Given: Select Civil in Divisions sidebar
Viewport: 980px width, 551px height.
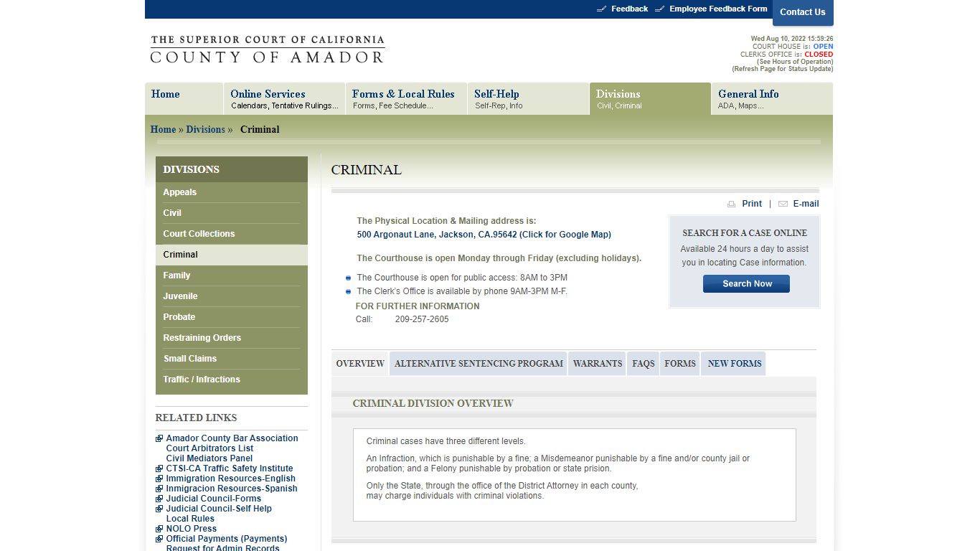Looking at the screenshot, I should (232, 213).
